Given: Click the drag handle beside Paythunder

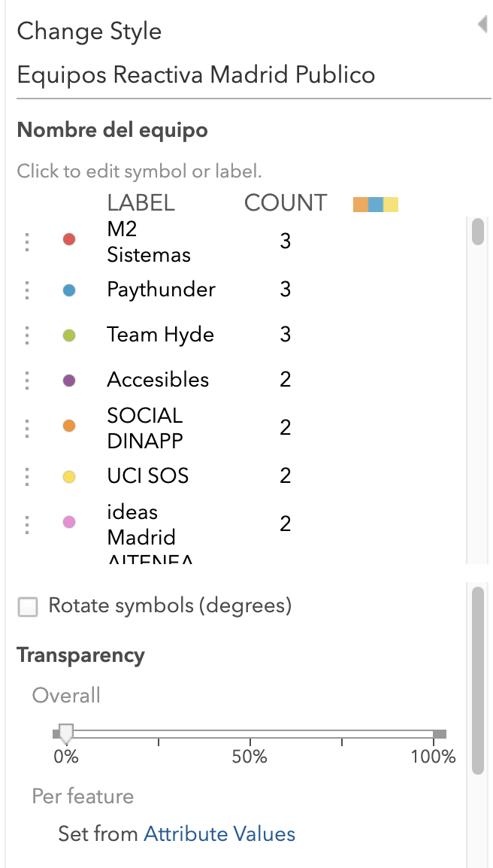Looking at the screenshot, I should point(27,290).
